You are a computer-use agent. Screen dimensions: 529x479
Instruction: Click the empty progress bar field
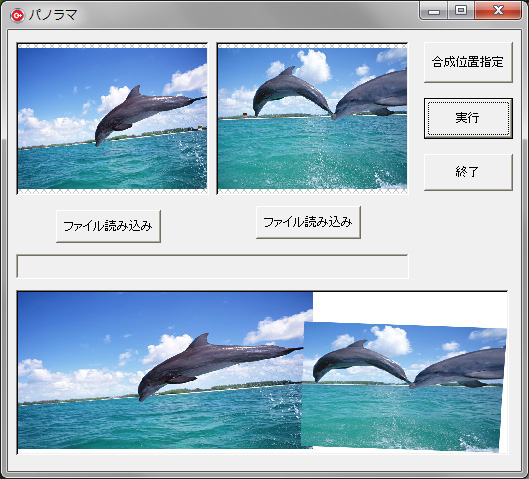(212, 266)
